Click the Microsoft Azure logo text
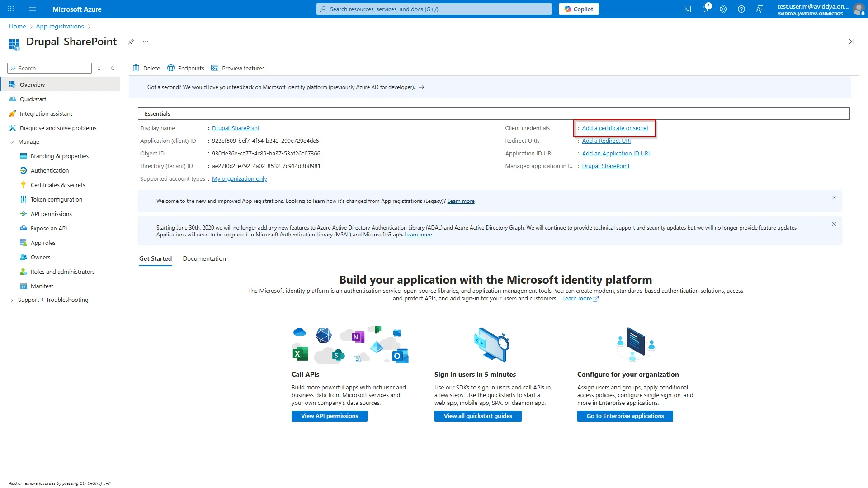The image size is (868, 488). [77, 9]
